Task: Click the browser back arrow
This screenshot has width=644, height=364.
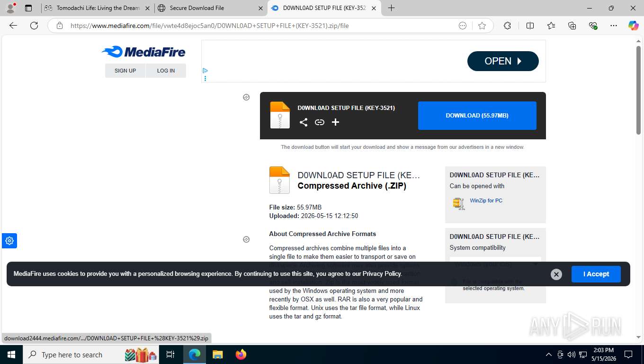Action: coord(13,26)
